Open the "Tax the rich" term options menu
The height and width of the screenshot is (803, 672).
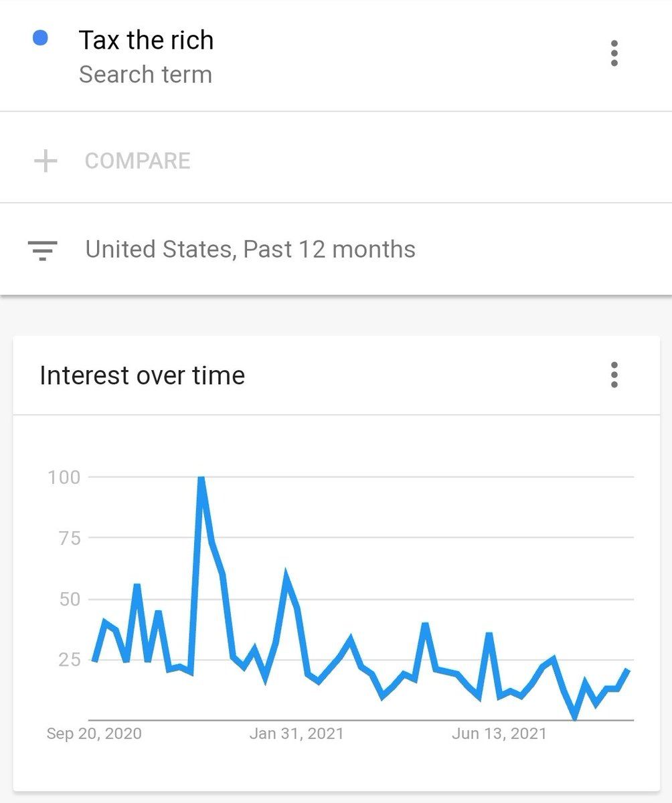tap(614, 54)
